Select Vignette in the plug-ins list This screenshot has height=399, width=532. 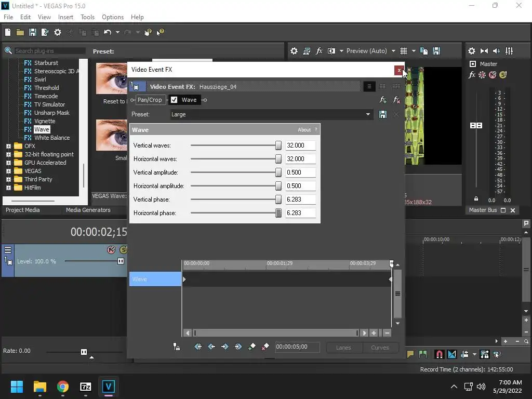(45, 121)
